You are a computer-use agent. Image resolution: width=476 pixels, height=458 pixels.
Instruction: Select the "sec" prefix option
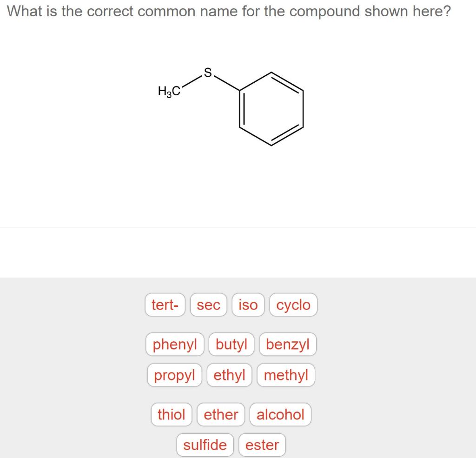pyautogui.click(x=208, y=305)
